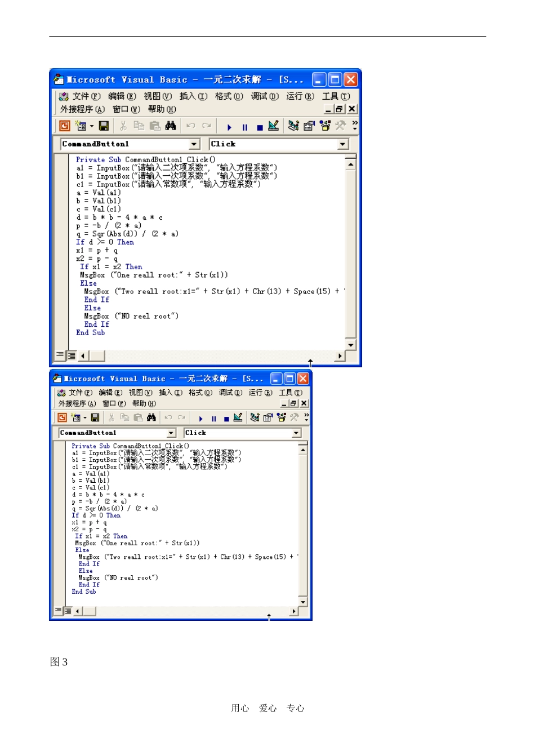Open 工具(T) menu in lower window
This screenshot has width=535, height=756.
(291, 393)
